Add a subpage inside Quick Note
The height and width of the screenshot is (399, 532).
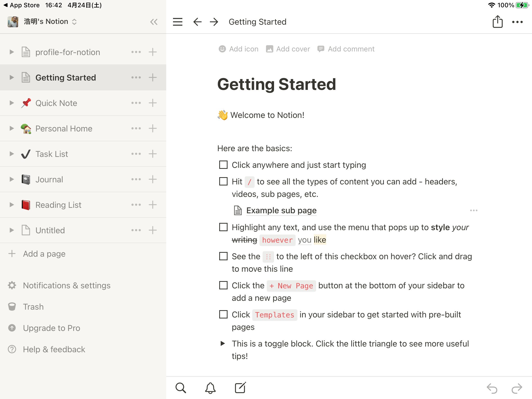point(153,103)
